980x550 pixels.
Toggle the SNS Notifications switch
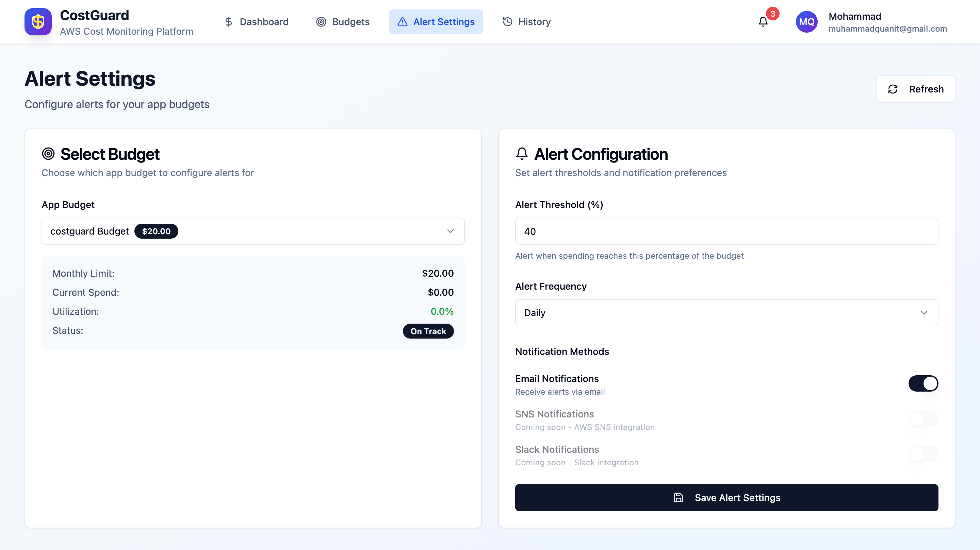point(923,418)
